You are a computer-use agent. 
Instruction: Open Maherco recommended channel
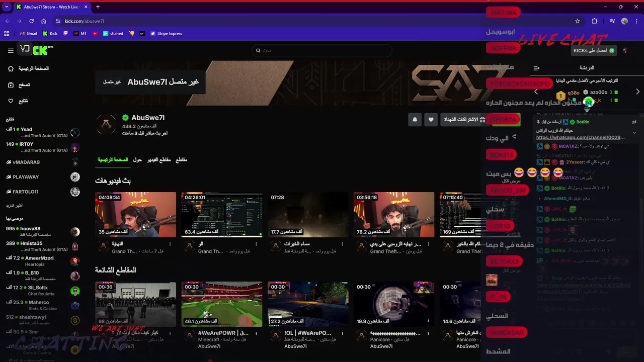tap(43, 305)
